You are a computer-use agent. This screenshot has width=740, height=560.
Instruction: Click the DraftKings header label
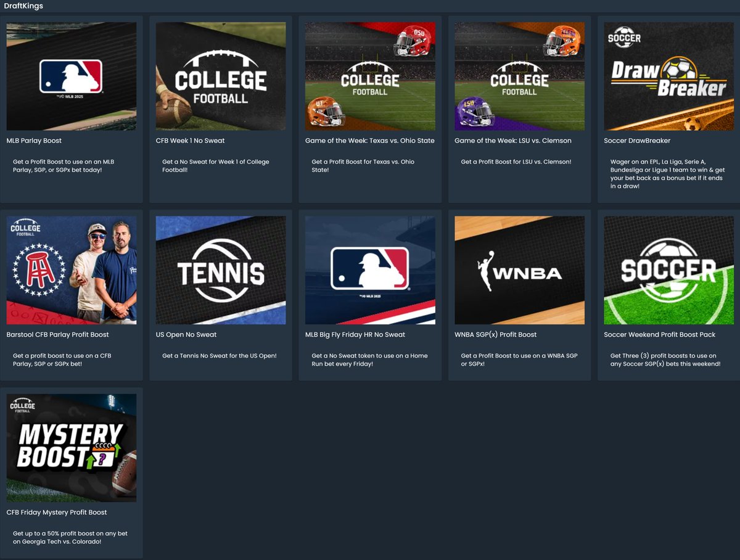23,6
